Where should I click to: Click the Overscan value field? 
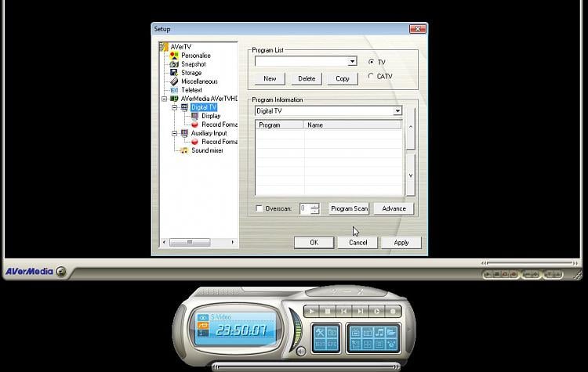tap(305, 208)
